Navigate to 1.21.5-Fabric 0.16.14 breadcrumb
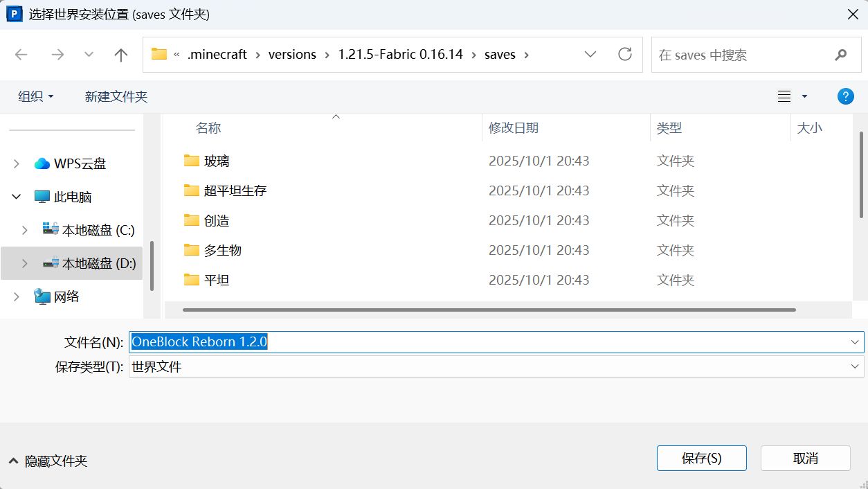Image resolution: width=868 pixels, height=489 pixels. 400,54
